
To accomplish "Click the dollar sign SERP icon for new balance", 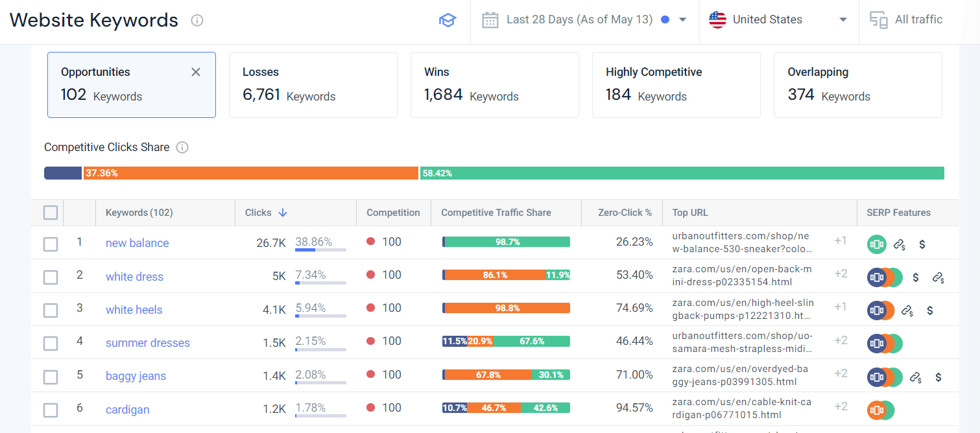I will click(922, 244).
